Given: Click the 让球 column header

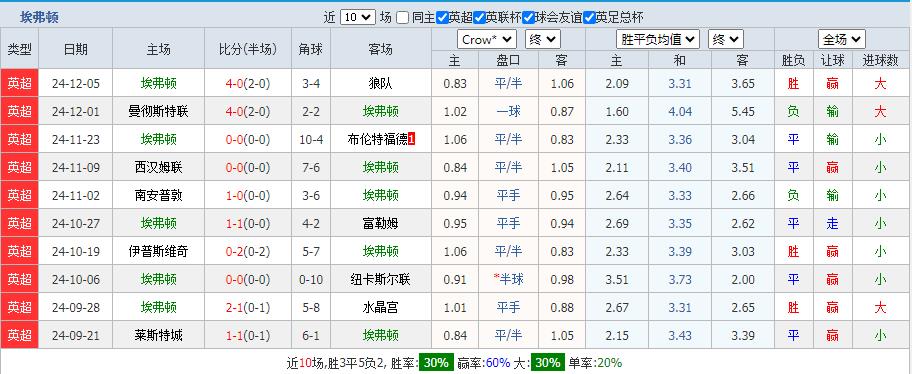Looking at the screenshot, I should tap(832, 60).
